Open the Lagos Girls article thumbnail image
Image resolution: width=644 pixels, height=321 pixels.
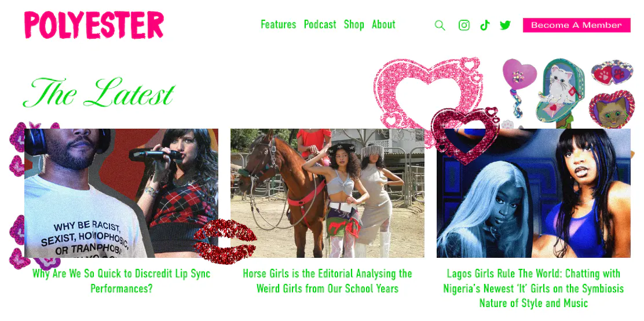point(533,193)
